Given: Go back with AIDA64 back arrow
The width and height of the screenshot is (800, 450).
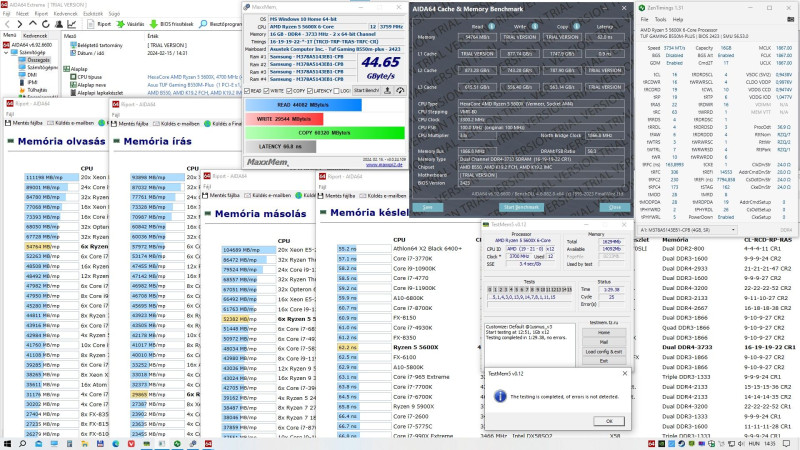Looking at the screenshot, I should coord(7,24).
